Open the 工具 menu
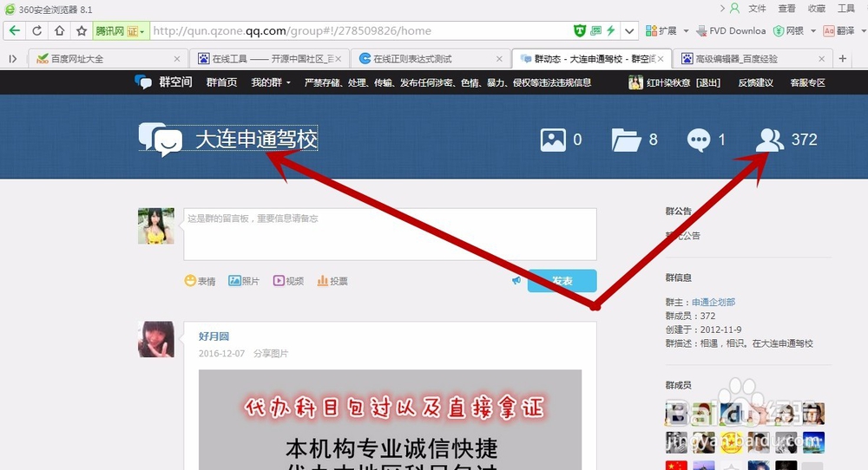Image resolution: width=868 pixels, height=470 pixels. tap(846, 9)
